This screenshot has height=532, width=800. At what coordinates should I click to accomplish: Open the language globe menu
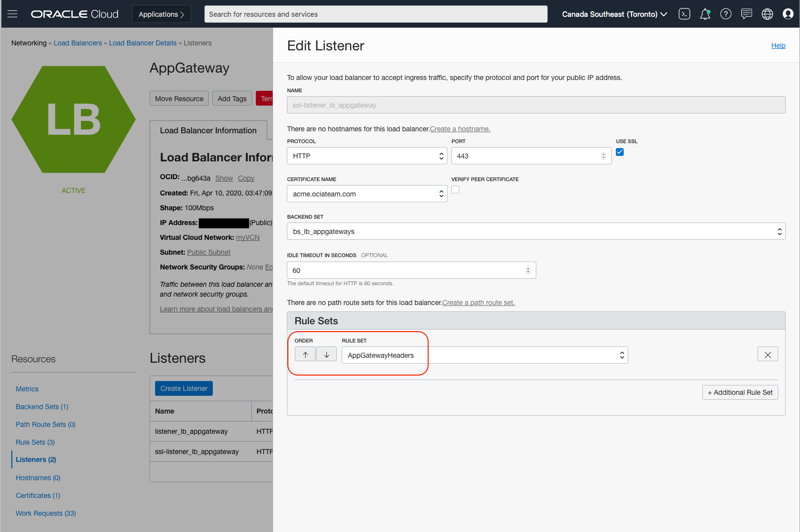coord(767,14)
